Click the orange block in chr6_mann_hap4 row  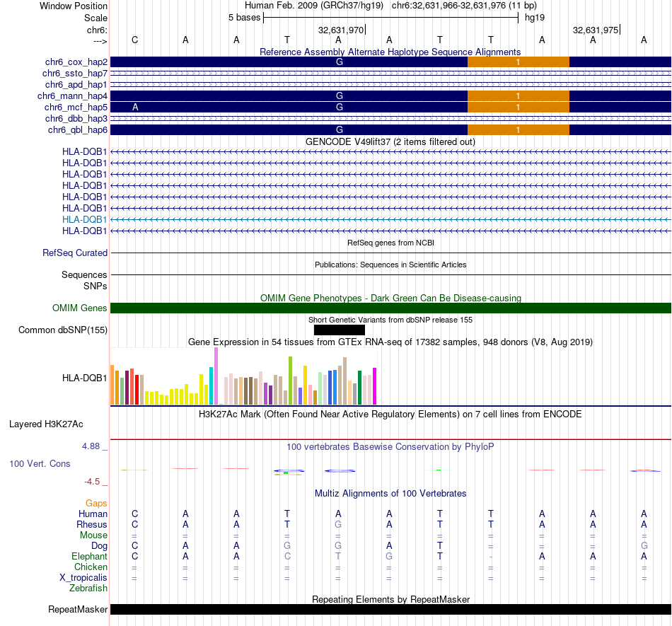click(519, 96)
